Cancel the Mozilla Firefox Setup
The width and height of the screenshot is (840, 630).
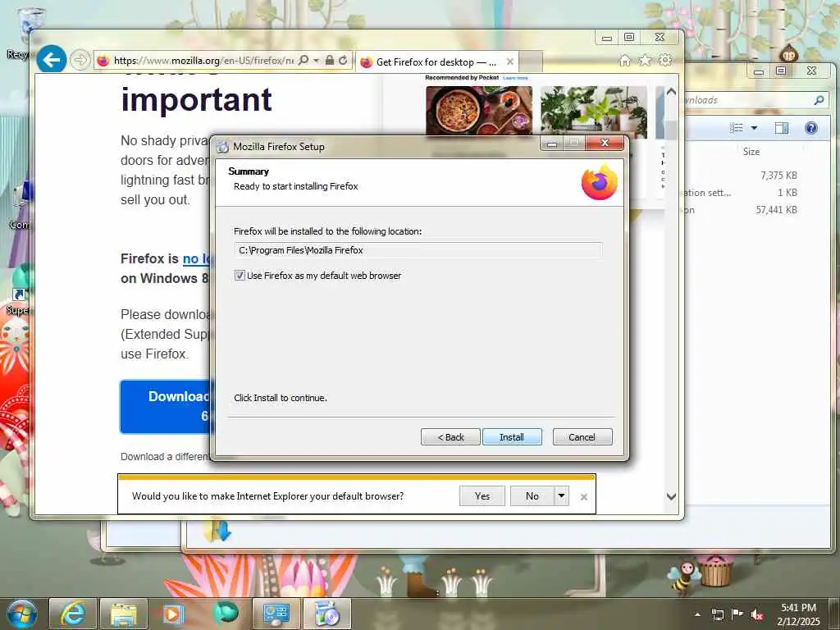[x=582, y=437]
